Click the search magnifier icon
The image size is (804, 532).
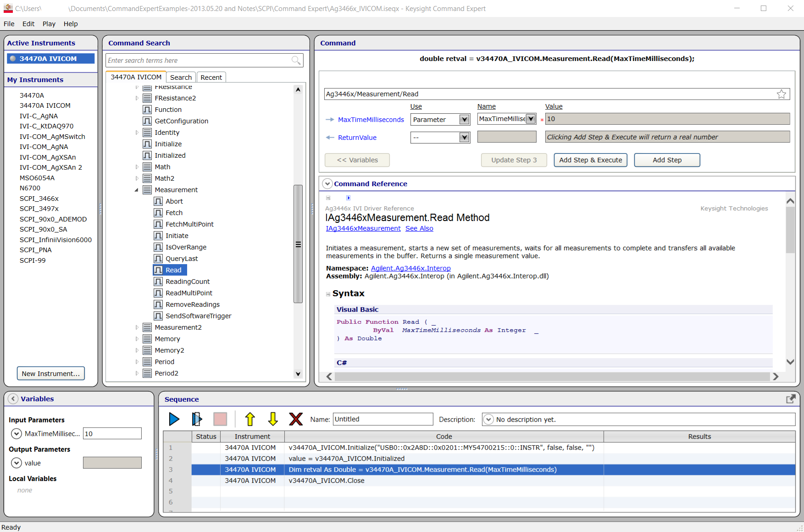coord(296,61)
